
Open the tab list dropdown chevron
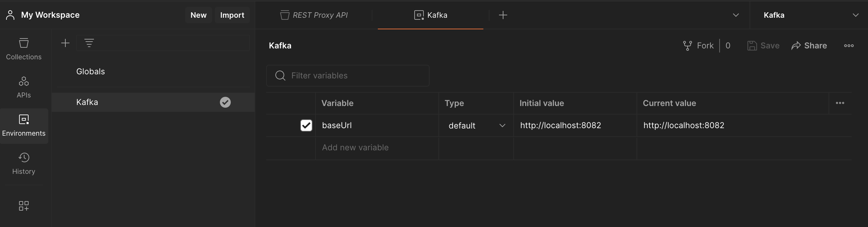click(x=736, y=15)
